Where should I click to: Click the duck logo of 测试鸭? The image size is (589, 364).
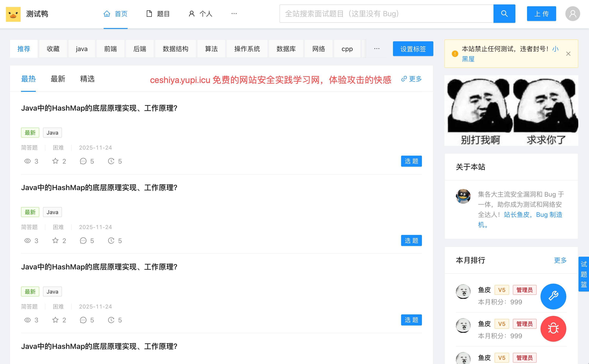click(x=13, y=14)
